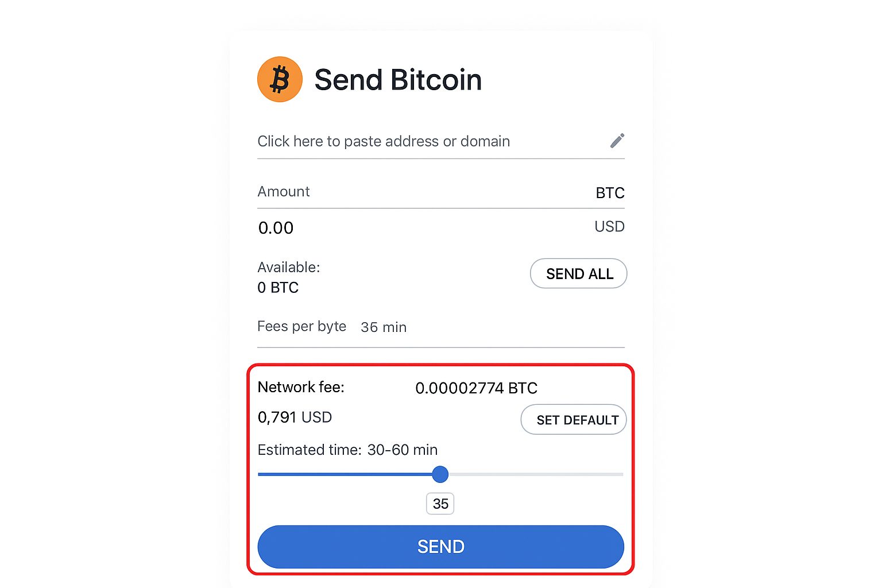The width and height of the screenshot is (882, 588).
Task: Click the pencil edit icon
Action: (x=617, y=141)
